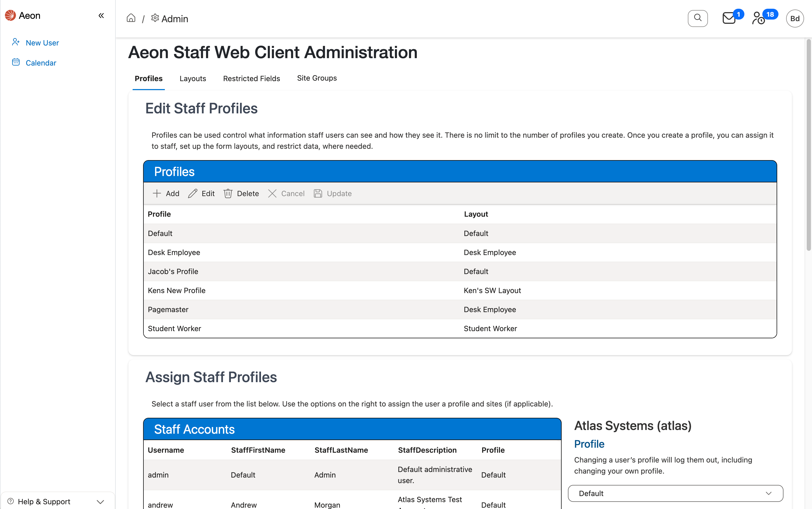Switch to the Layouts tab
This screenshot has height=509, width=812.
click(x=193, y=78)
